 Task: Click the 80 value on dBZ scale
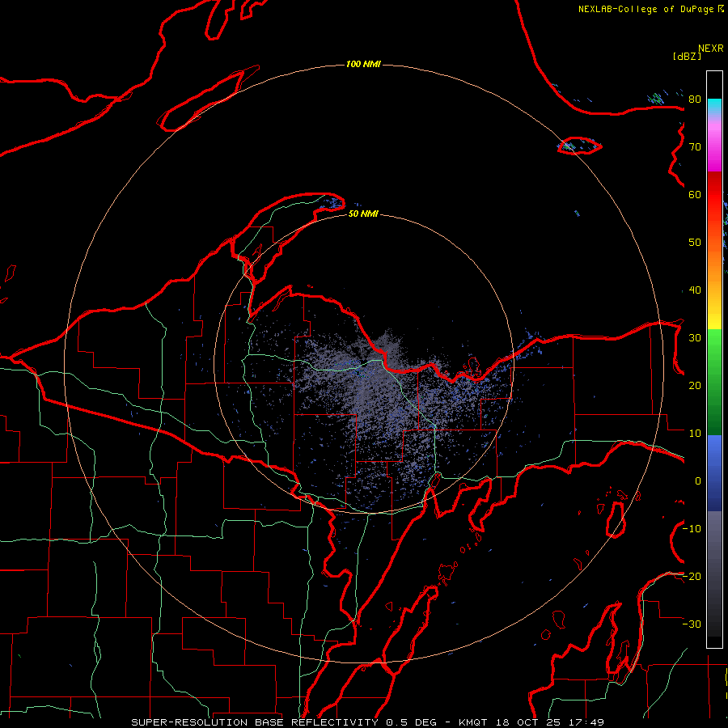click(x=695, y=99)
